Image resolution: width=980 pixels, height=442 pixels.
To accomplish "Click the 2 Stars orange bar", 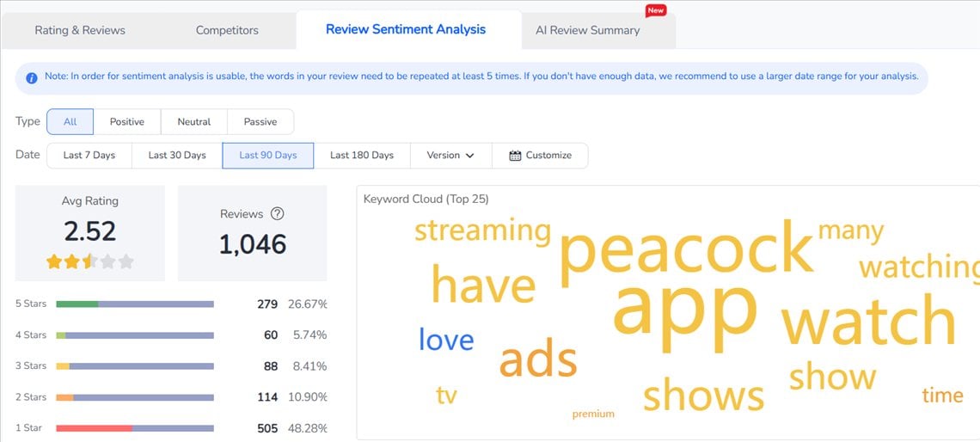I will 65,397.
